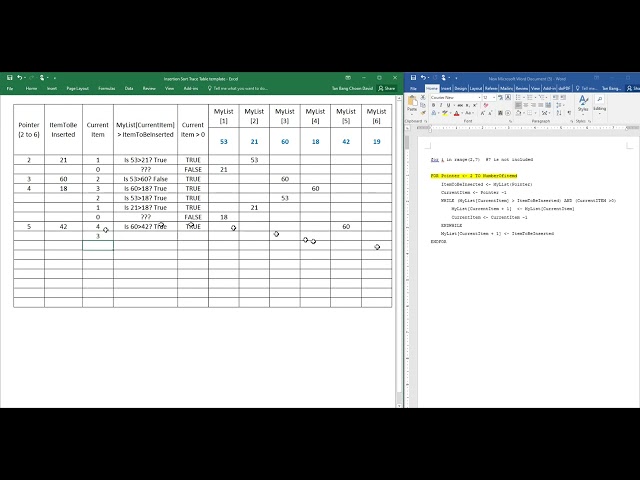
Task: Toggle distributed alignment in Word
Action: [x=548, y=105]
